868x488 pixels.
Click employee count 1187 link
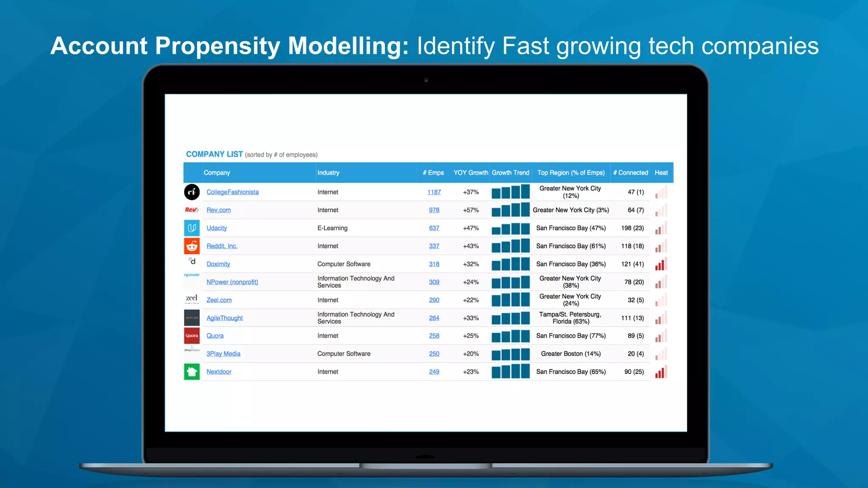click(434, 192)
